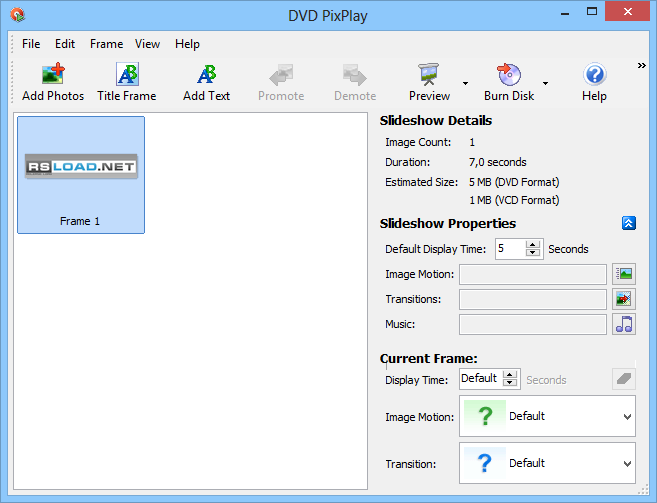Click the Add Photos label

[x=53, y=96]
